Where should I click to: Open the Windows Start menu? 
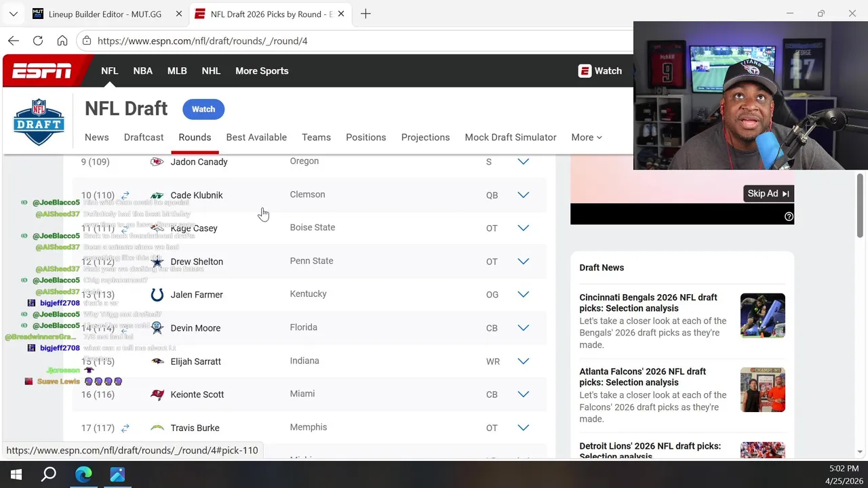click(x=16, y=474)
